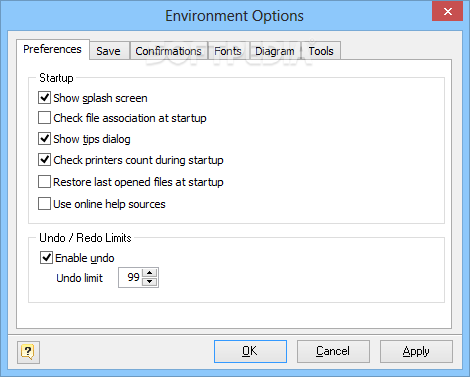Switch to the Save tab

click(x=108, y=51)
